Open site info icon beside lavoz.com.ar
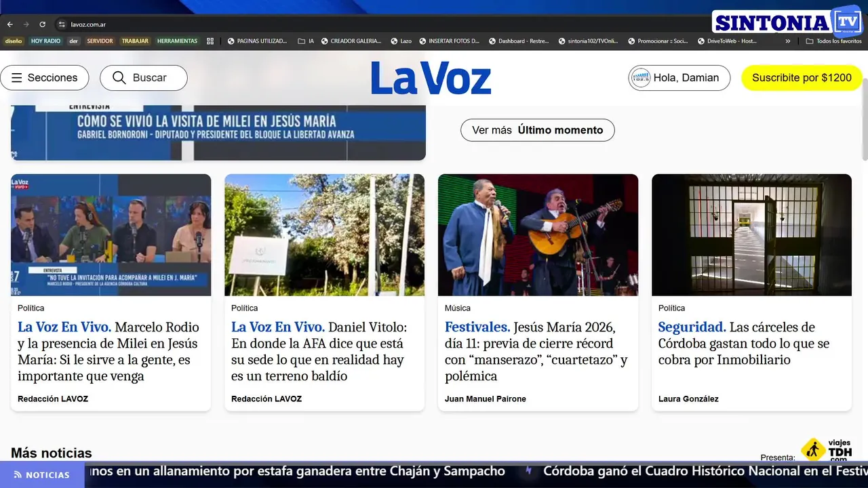Image resolution: width=868 pixels, height=488 pixels. pyautogui.click(x=61, y=24)
